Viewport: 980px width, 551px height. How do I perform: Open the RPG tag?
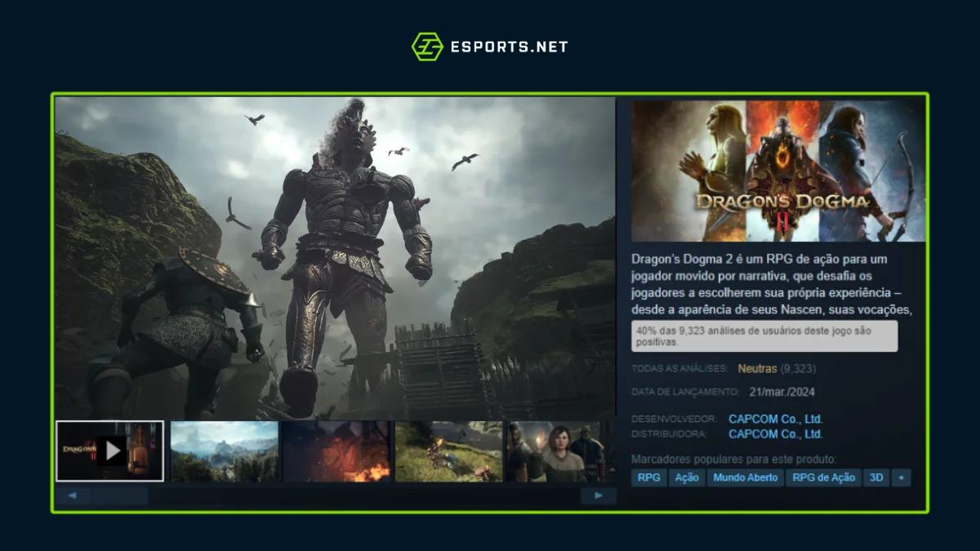[x=649, y=478]
